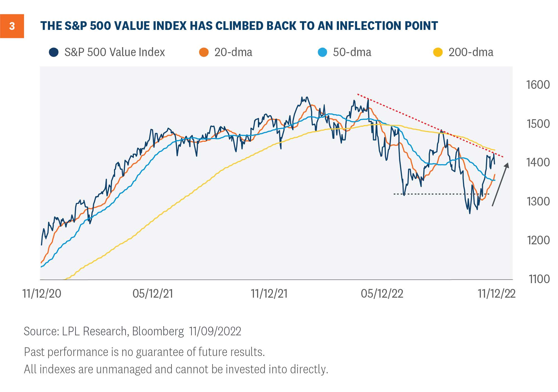The width and height of the screenshot is (558, 392).
Task: Click the 1600 y-axis value label
Action: coord(538,85)
